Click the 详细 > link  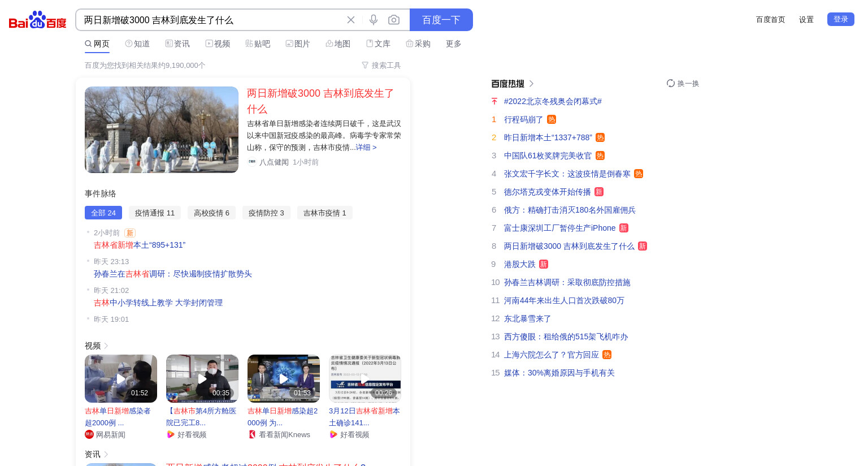[x=366, y=147]
